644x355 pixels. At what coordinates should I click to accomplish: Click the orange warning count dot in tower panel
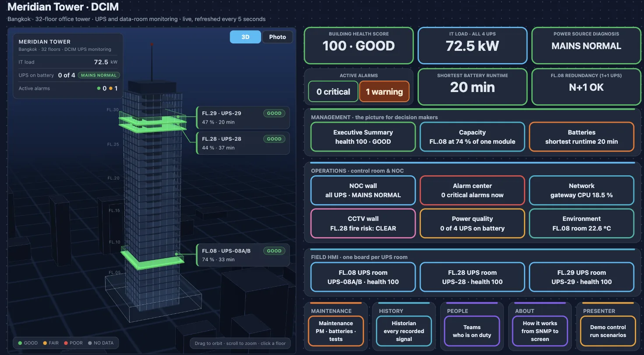coord(110,89)
